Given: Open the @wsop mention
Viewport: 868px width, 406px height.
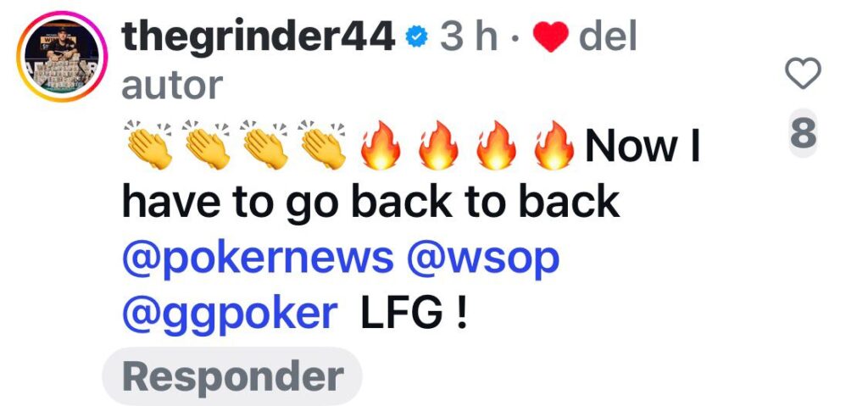Looking at the screenshot, I should [x=483, y=259].
